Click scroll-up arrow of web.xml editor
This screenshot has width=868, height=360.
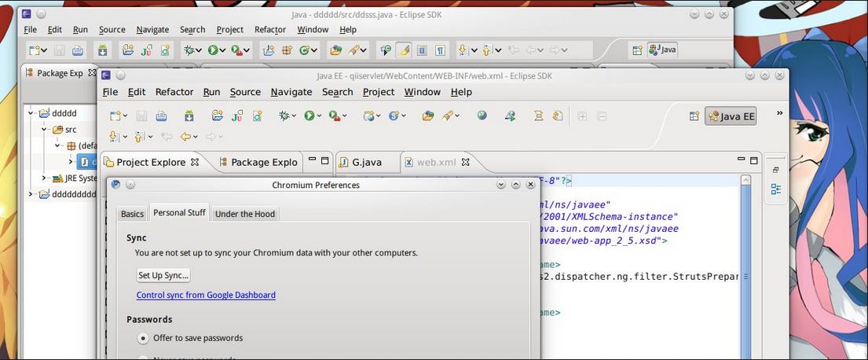coord(745,179)
